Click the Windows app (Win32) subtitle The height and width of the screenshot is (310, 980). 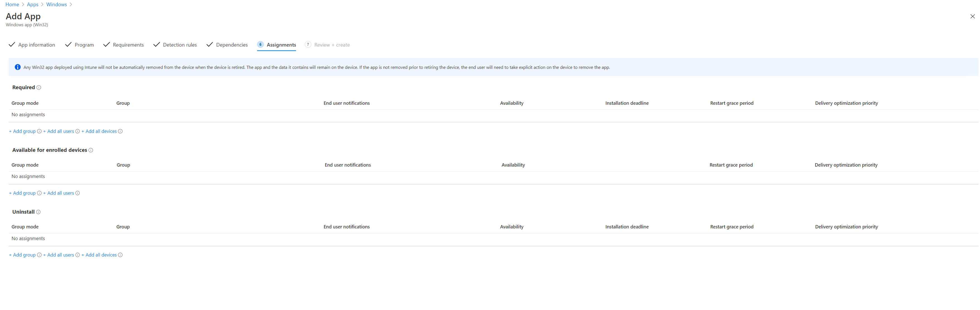click(27, 25)
